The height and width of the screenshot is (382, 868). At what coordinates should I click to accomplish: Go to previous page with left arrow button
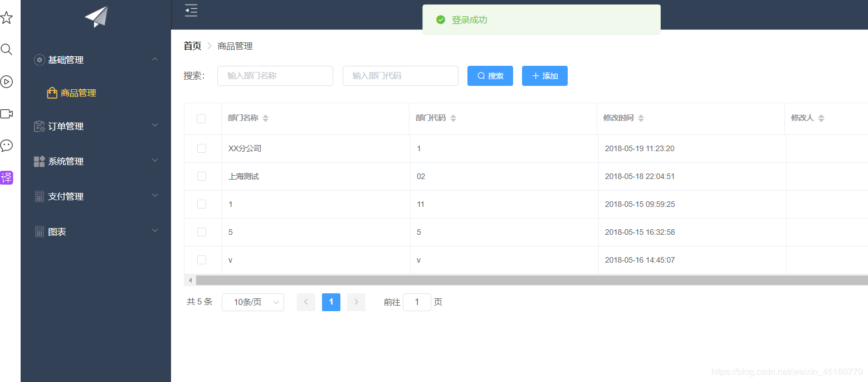coord(306,302)
